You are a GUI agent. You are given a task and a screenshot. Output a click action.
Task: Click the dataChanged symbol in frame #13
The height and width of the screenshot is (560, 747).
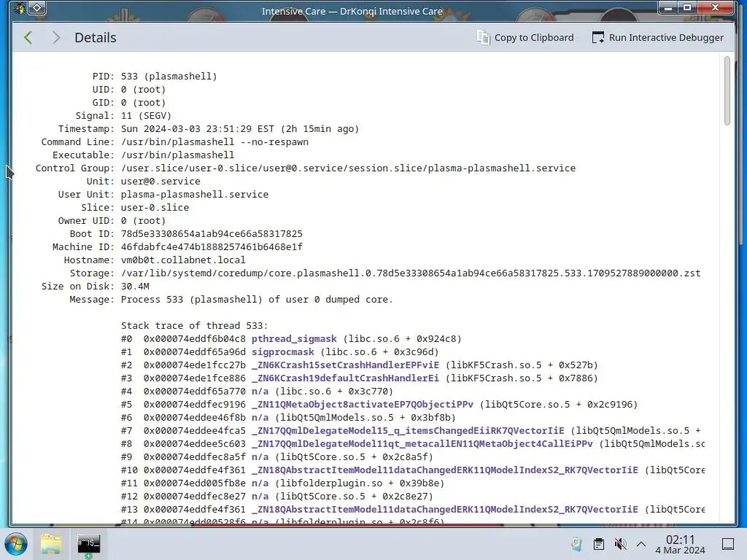445,509
